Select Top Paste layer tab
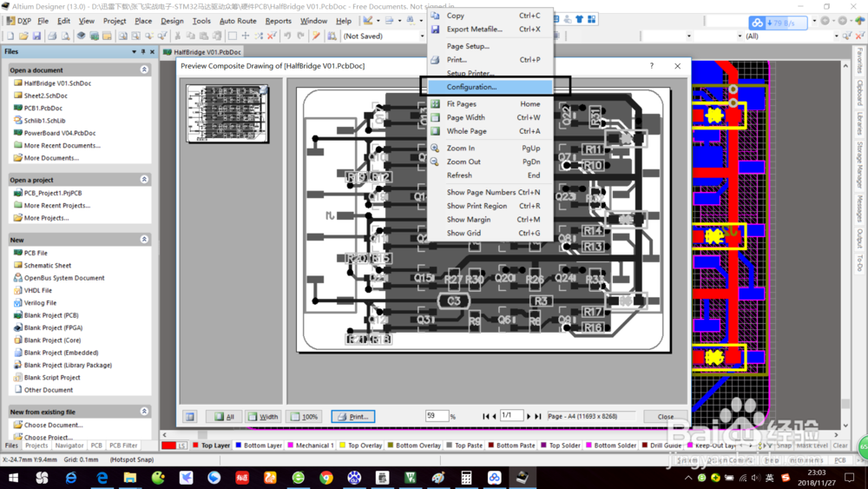Image resolution: width=868 pixels, height=489 pixels. pyautogui.click(x=464, y=446)
